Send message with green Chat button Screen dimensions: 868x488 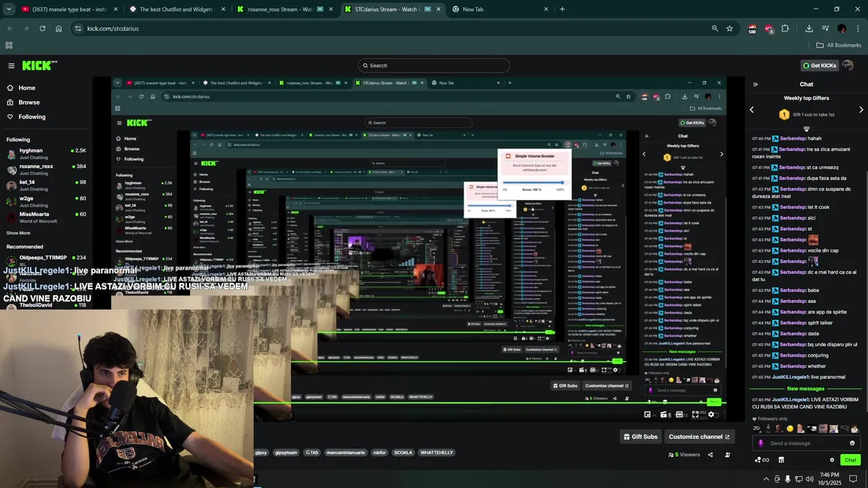(x=850, y=460)
